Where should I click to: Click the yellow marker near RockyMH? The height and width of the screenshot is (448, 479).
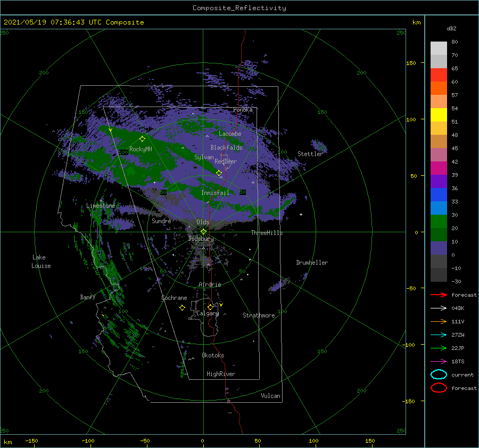pyautogui.click(x=142, y=139)
